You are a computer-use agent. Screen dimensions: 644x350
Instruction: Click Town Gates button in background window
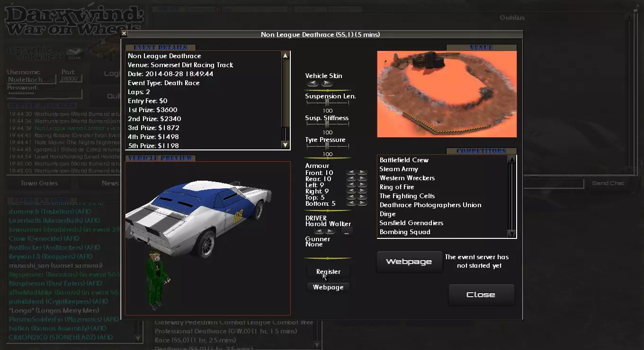click(39, 183)
